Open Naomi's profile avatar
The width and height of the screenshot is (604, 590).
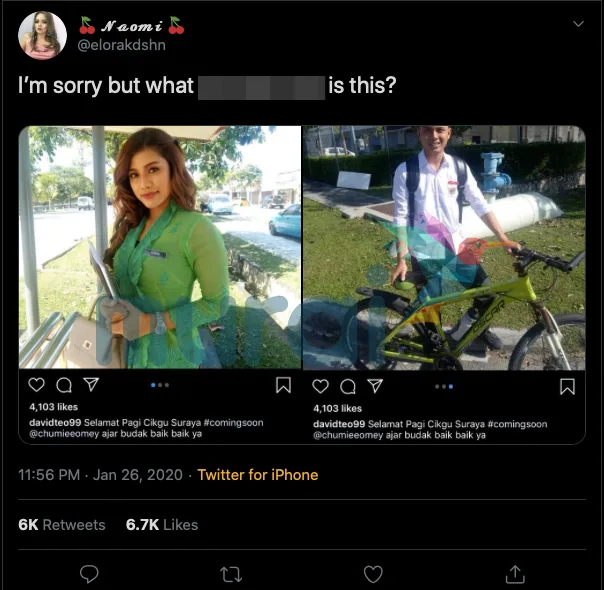tap(42, 36)
